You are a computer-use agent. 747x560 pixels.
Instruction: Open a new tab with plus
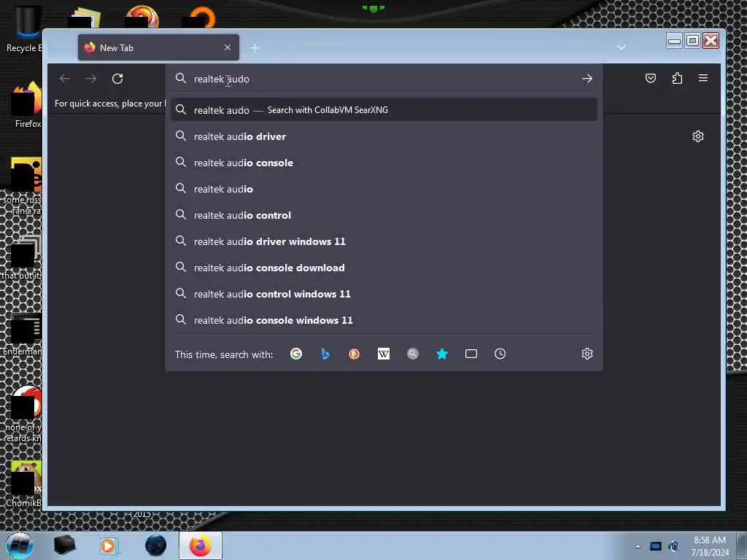tap(255, 47)
